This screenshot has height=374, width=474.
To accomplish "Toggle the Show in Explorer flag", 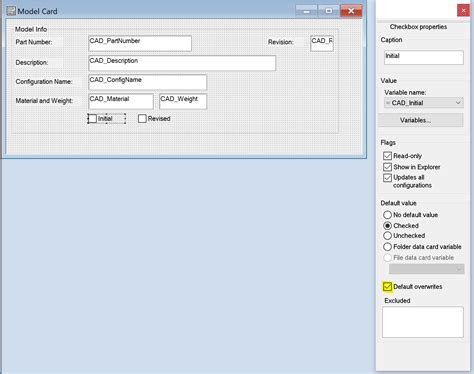I will pos(387,167).
